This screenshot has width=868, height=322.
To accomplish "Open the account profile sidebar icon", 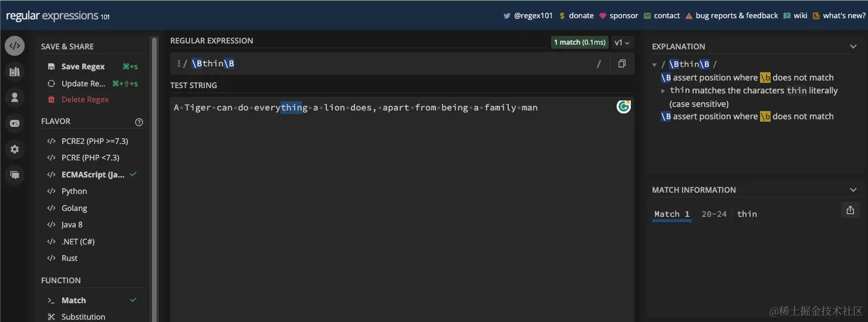I will pyautogui.click(x=15, y=98).
